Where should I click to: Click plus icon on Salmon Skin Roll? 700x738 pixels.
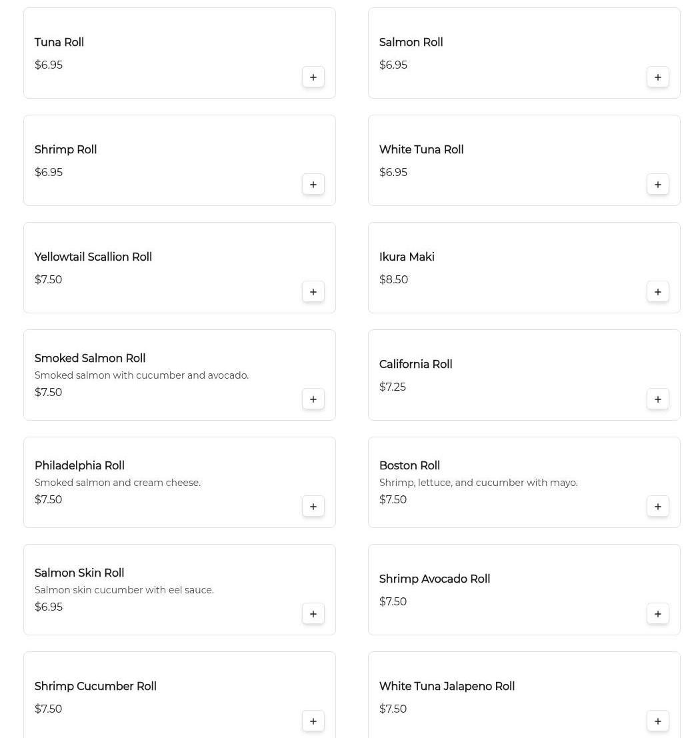[313, 614]
